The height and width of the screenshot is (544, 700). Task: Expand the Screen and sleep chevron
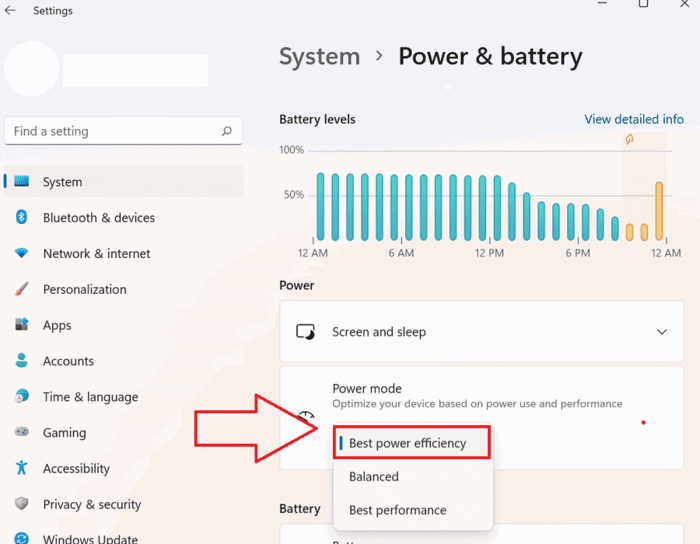662,332
